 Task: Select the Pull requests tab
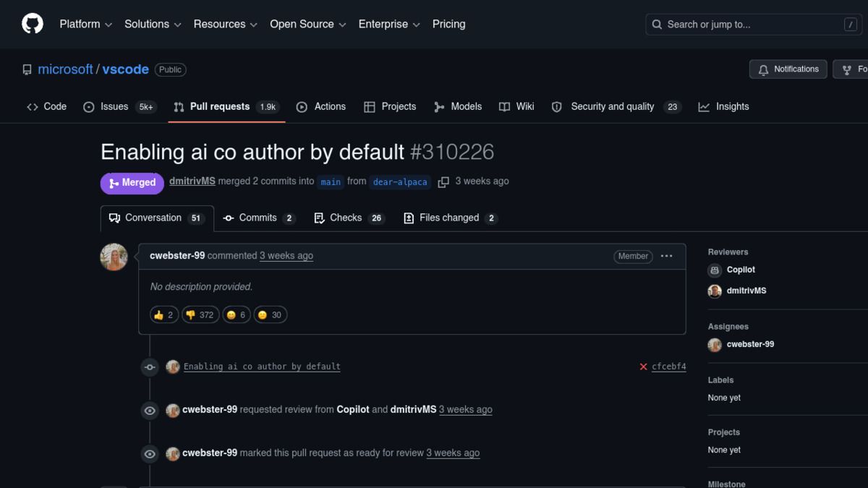click(x=226, y=106)
